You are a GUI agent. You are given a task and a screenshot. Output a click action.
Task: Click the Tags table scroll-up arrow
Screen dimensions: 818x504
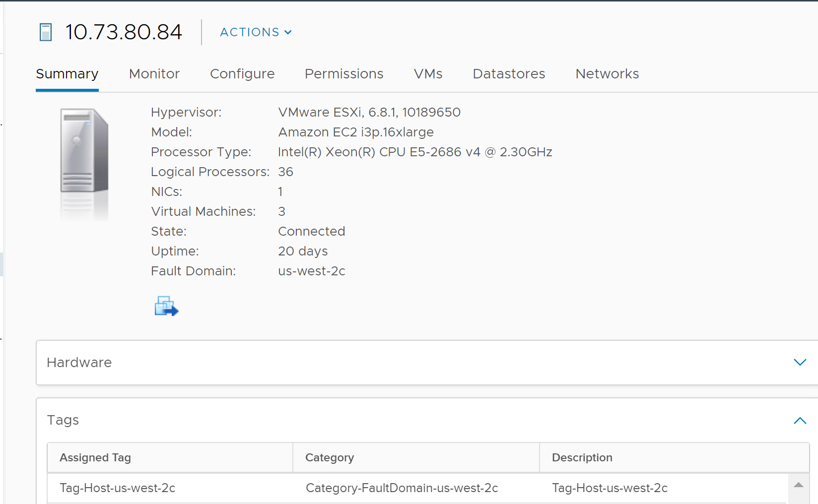click(798, 485)
